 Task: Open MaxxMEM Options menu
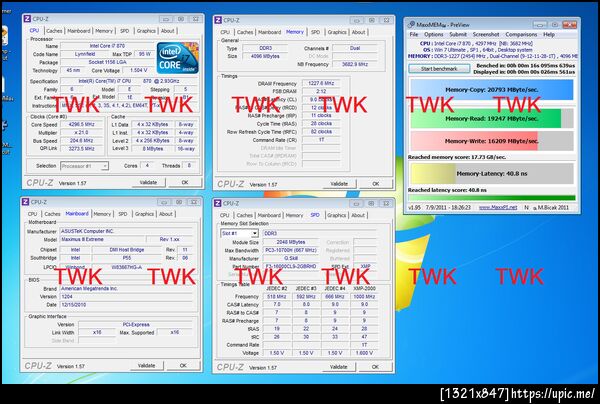click(x=434, y=34)
